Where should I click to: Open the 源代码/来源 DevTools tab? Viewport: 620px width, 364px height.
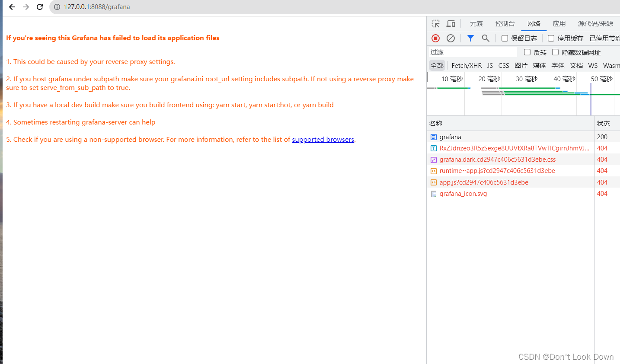click(x=595, y=24)
